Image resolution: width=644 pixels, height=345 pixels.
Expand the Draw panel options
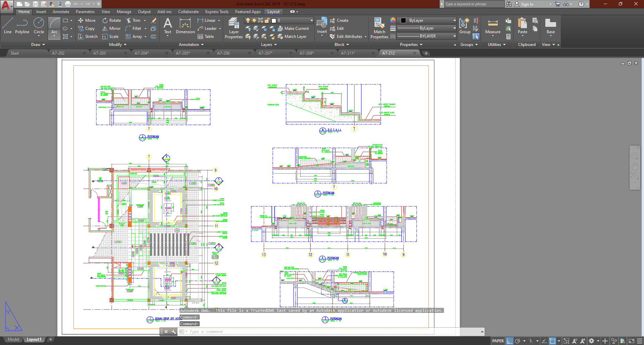[38, 45]
